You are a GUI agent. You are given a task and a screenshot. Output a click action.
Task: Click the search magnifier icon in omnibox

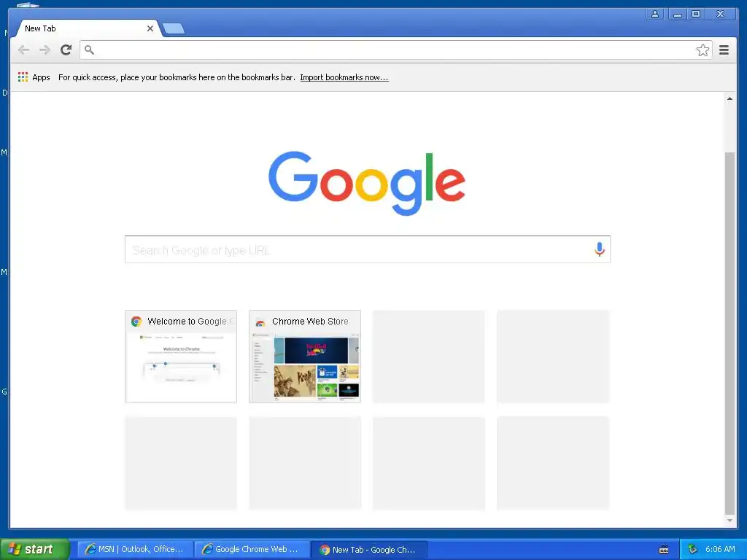[89, 50]
